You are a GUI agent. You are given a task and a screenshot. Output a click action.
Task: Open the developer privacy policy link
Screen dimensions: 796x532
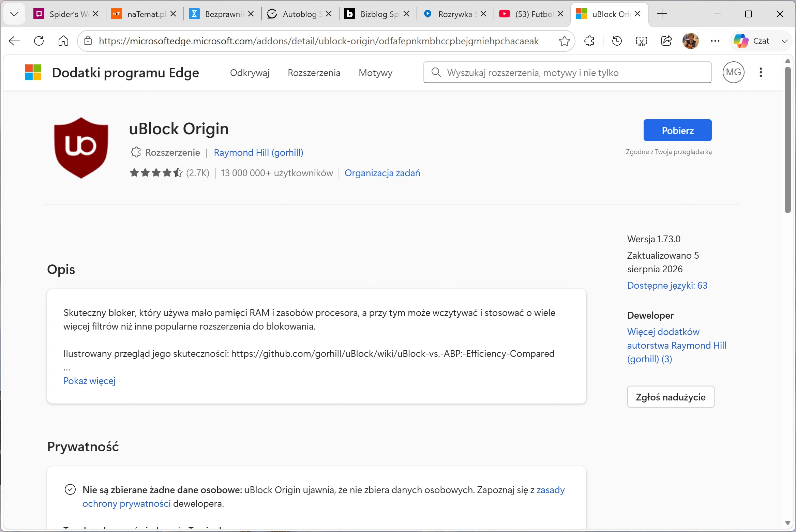tap(324, 497)
